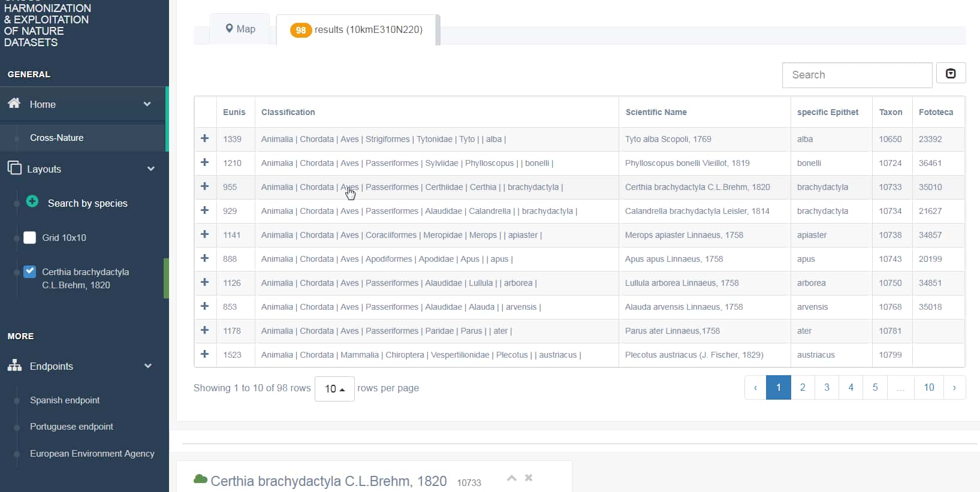Open Search by species item

coord(88,203)
